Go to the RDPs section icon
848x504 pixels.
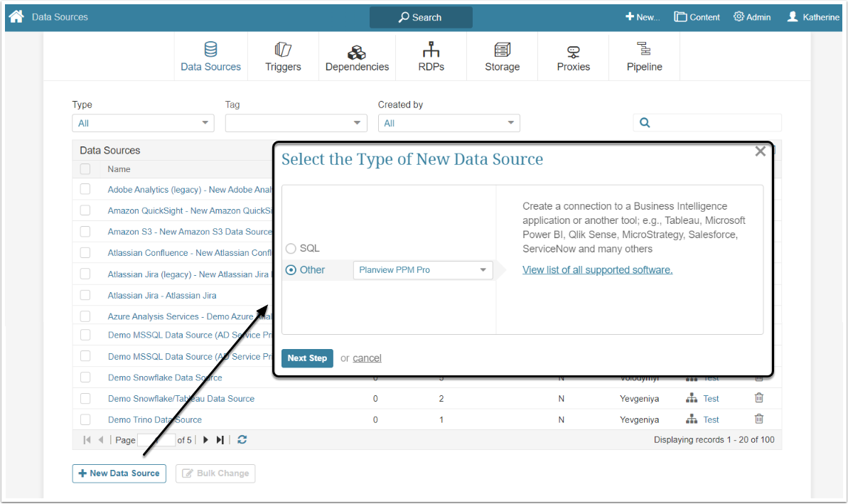[431, 50]
